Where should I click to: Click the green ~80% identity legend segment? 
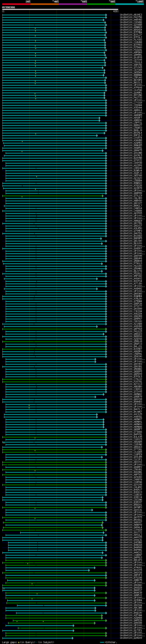click(x=101, y=4)
